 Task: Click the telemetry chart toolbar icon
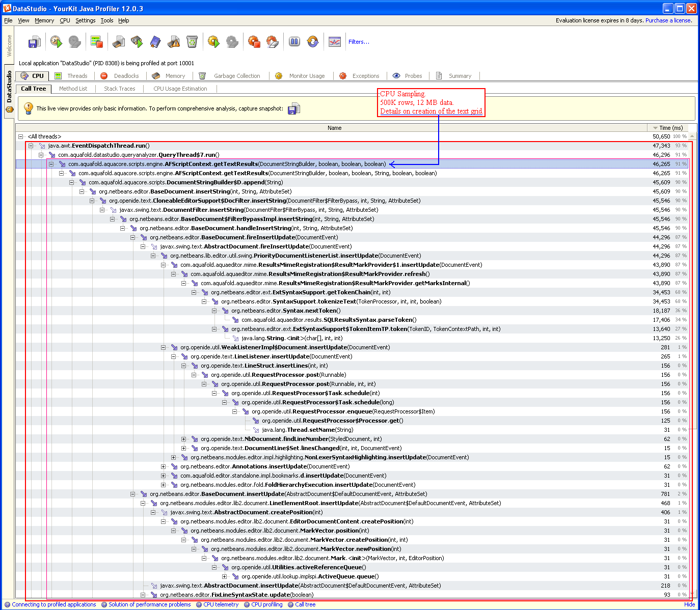[335, 42]
